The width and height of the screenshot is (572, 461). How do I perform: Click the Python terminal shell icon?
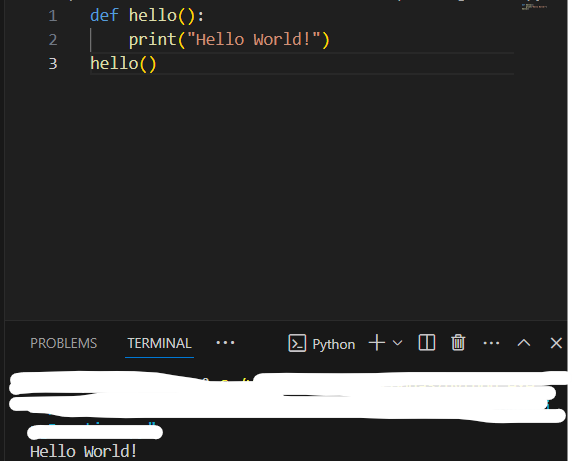click(x=297, y=343)
